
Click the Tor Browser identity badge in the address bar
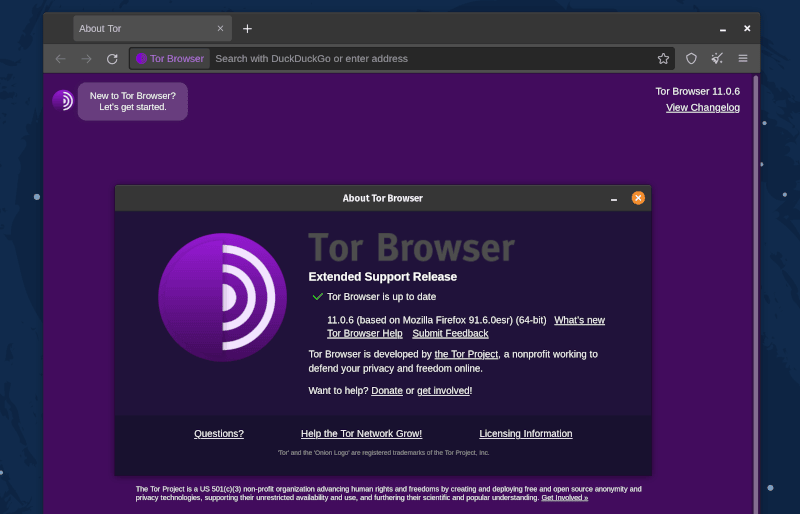coord(170,59)
